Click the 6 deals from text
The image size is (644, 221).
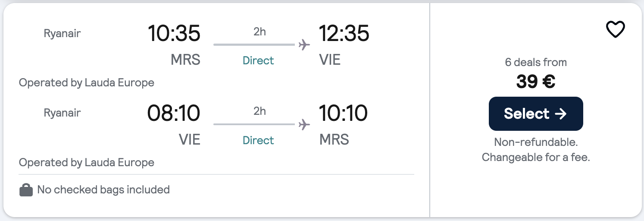pyautogui.click(x=535, y=62)
